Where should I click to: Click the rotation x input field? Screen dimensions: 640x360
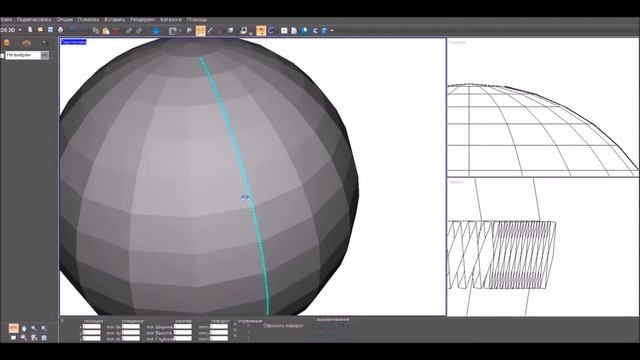point(219,327)
